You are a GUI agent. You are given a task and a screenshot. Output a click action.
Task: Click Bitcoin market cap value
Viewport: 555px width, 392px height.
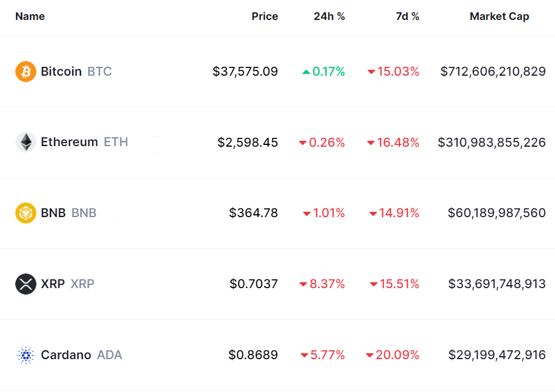(493, 72)
